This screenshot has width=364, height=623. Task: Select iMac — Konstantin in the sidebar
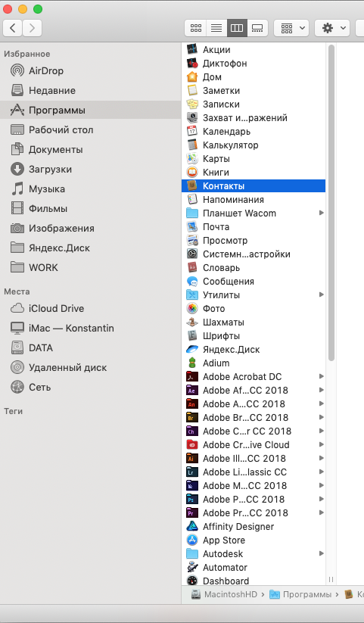tap(91, 328)
